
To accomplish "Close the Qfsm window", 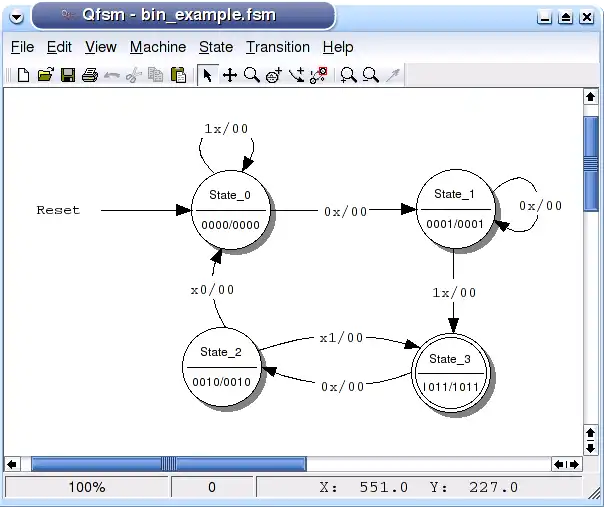I will 587,17.
